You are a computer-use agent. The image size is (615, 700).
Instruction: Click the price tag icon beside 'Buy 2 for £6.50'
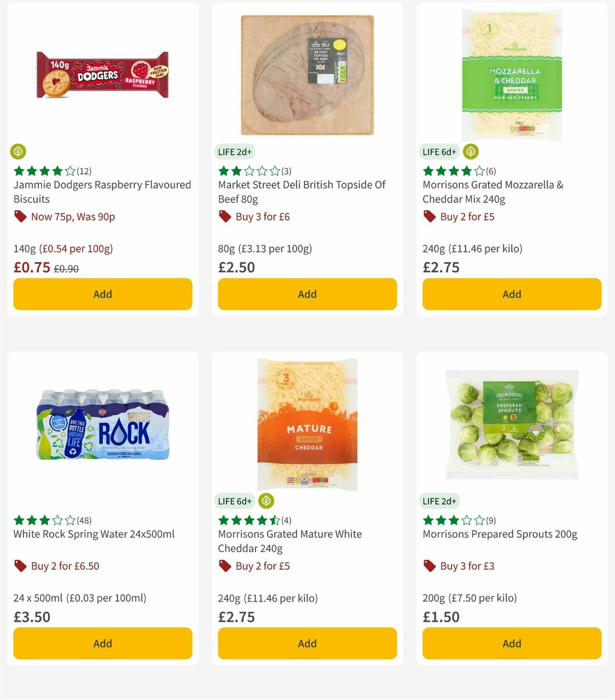[x=20, y=566]
